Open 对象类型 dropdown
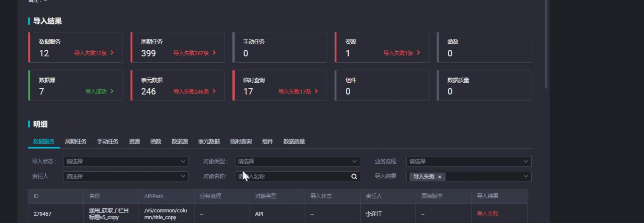644x223 pixels. [297, 162]
